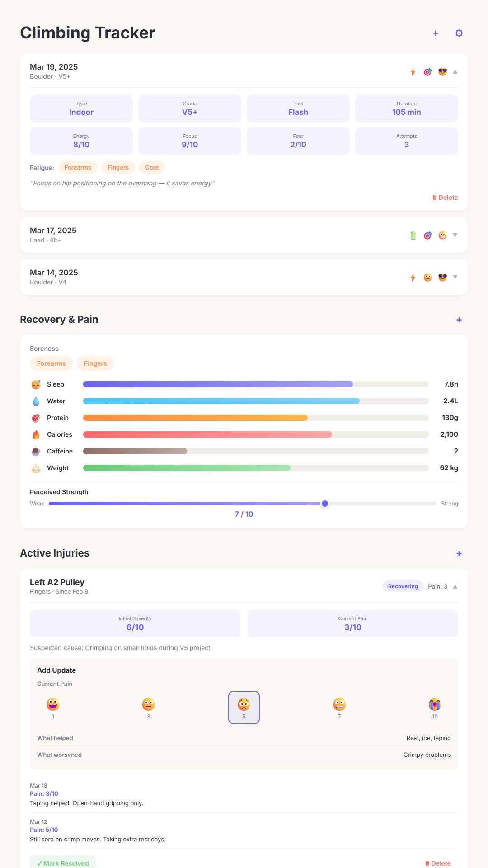Delete the Left A2 Pulley injury
Image resolution: width=488 pixels, height=868 pixels.
coord(438,863)
